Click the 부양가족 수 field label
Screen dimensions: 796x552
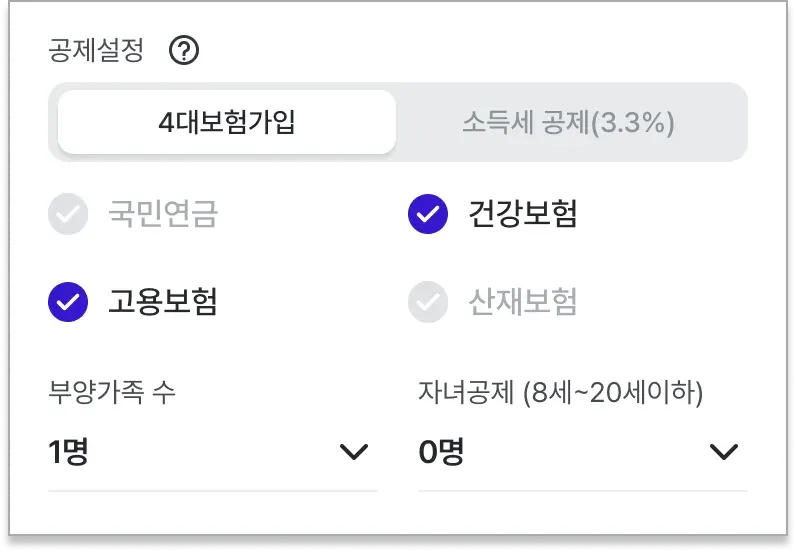tap(112, 393)
